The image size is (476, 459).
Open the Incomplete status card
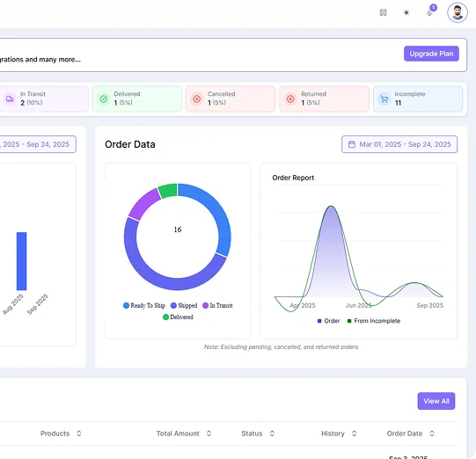(418, 98)
